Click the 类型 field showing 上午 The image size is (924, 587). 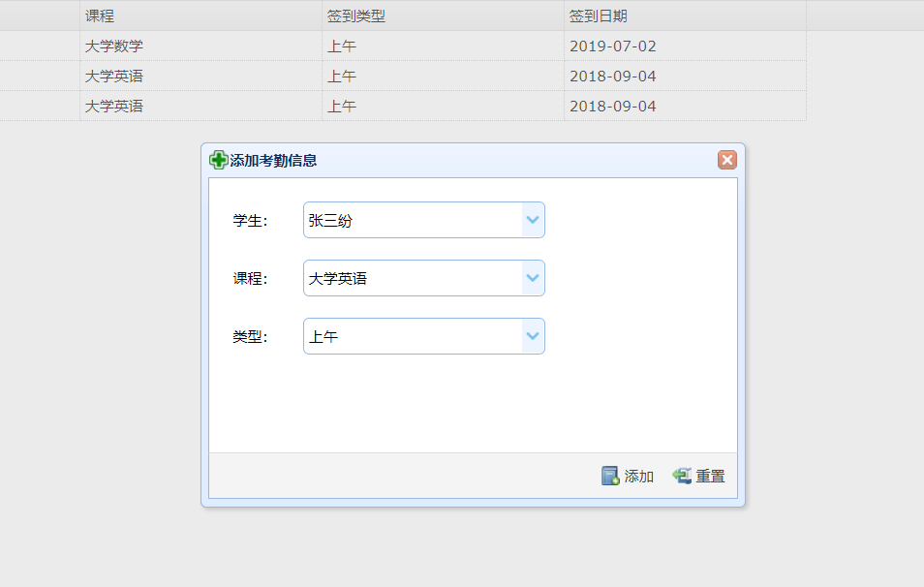tap(413, 336)
